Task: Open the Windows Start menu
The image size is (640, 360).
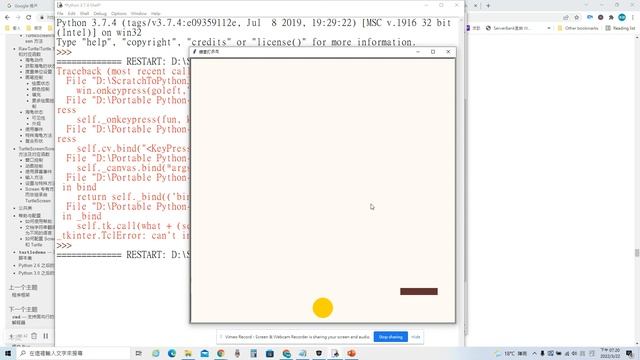Action: click(x=8, y=353)
